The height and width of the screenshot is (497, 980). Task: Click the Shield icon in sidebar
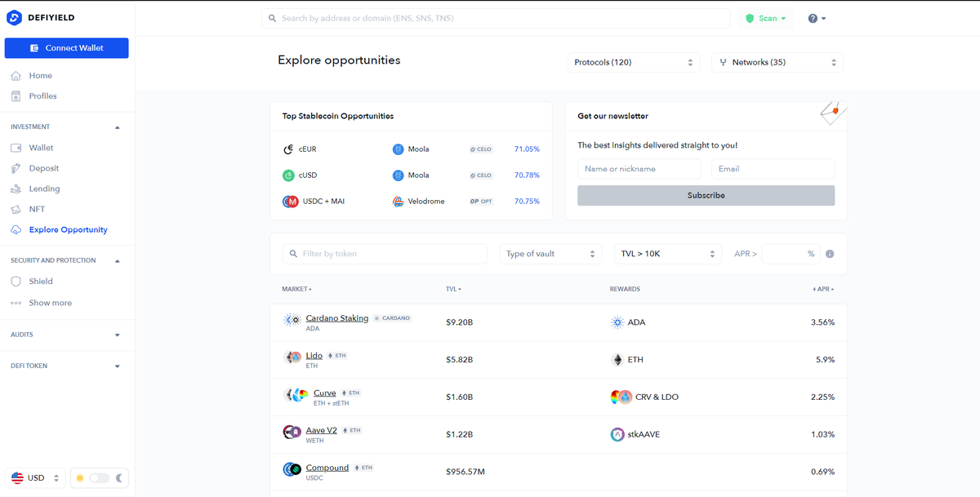click(16, 282)
